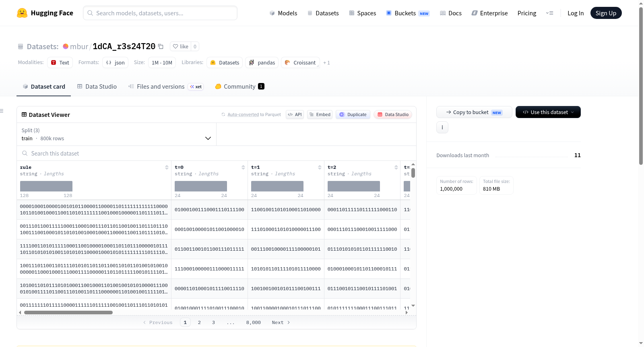
Task: Click the Duplicate button
Action: (x=353, y=114)
